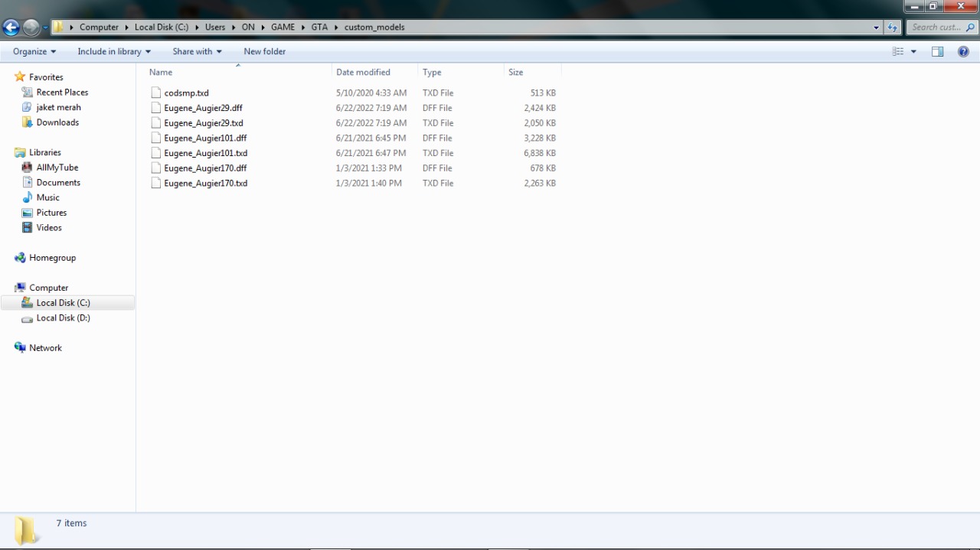Viewport: 980px width, 550px height.
Task: Refresh the folder using the refresh icon
Action: [x=893, y=27]
